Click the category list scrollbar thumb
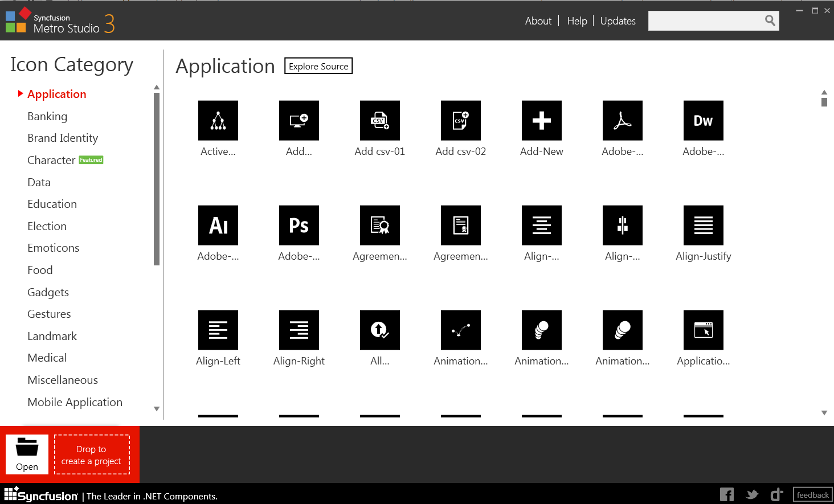The height and width of the screenshot is (504, 834). click(x=157, y=179)
